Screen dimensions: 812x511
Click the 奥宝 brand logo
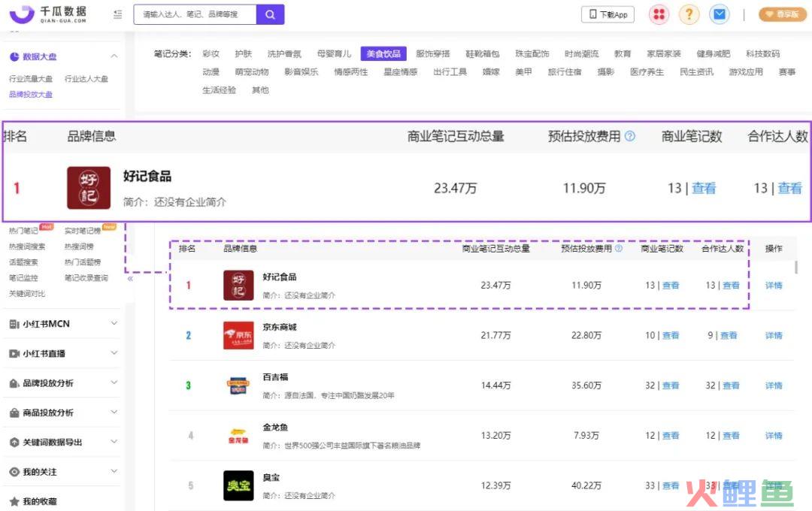[238, 485]
